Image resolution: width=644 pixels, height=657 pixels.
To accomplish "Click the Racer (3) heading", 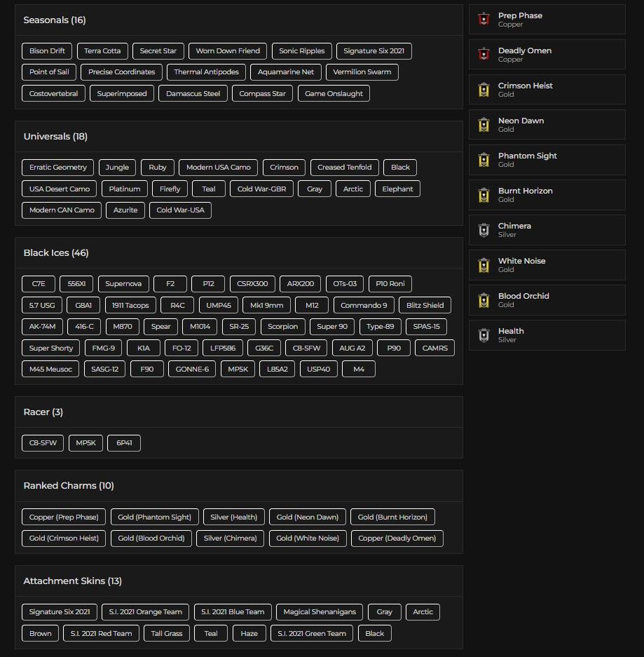I will pos(43,412).
